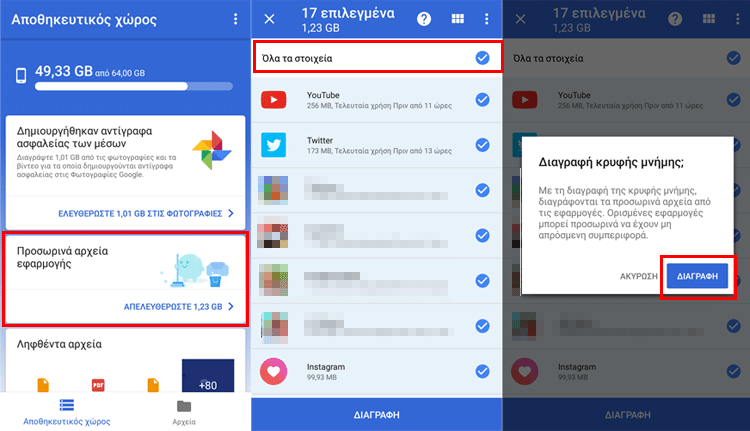Tap the red PDF file icon
This screenshot has height=431, width=750.
pyautogui.click(x=98, y=385)
